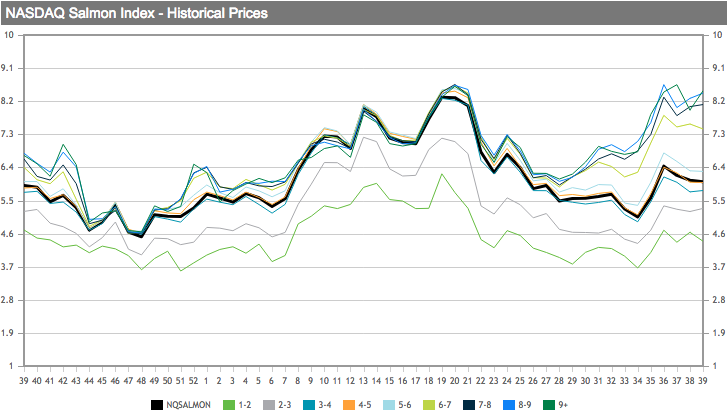Click week 17 on the x-axis

click(x=416, y=381)
